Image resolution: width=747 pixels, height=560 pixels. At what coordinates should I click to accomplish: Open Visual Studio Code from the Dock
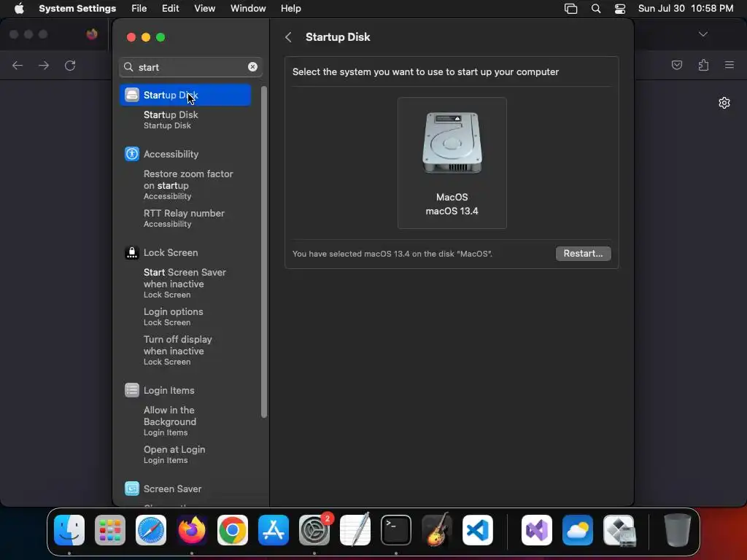click(478, 530)
